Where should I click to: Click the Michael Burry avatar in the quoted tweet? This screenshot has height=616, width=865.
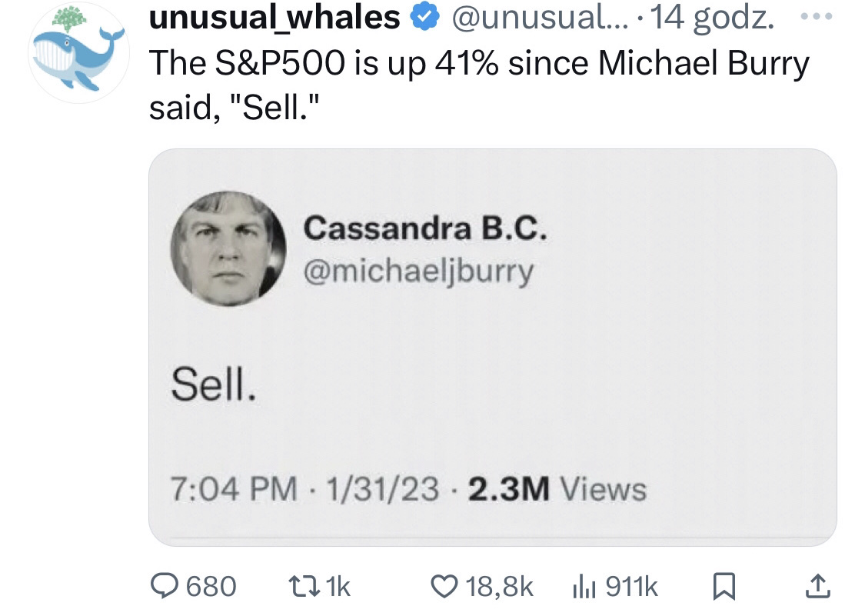(228, 249)
